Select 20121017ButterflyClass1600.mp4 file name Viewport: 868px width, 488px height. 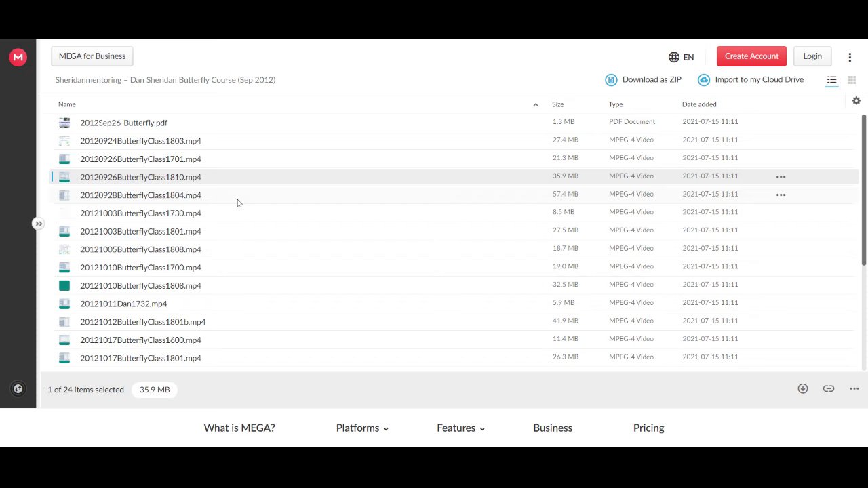click(x=140, y=340)
